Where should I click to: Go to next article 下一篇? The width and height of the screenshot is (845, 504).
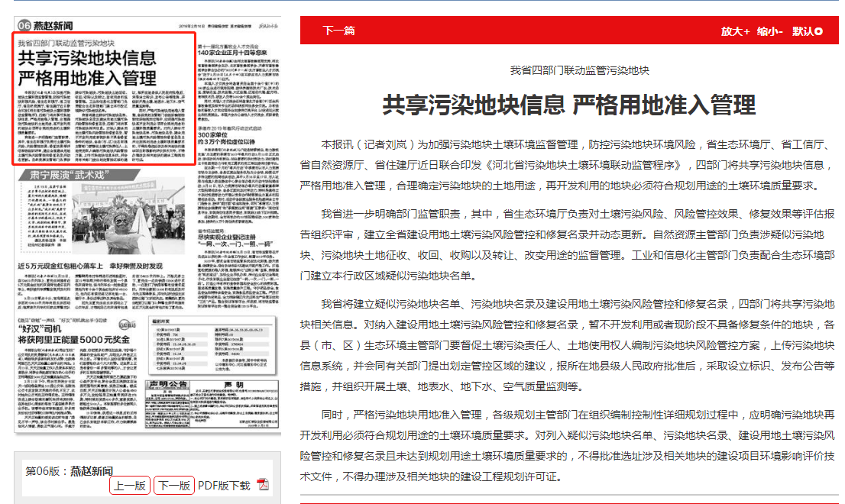338,31
